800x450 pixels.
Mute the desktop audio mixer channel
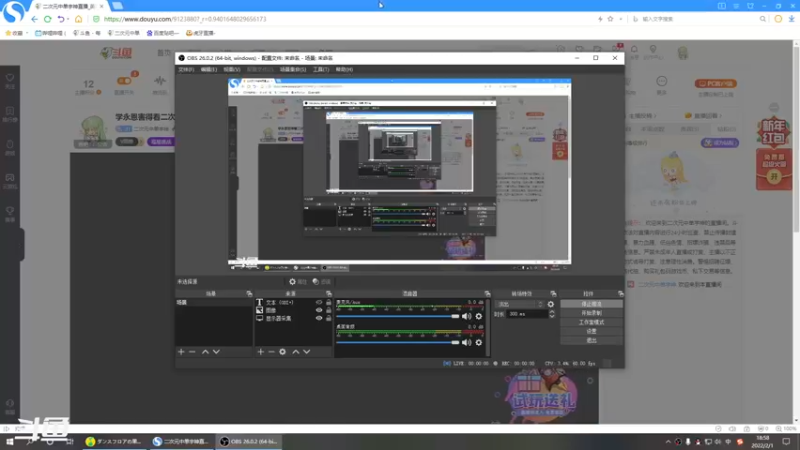click(x=466, y=342)
